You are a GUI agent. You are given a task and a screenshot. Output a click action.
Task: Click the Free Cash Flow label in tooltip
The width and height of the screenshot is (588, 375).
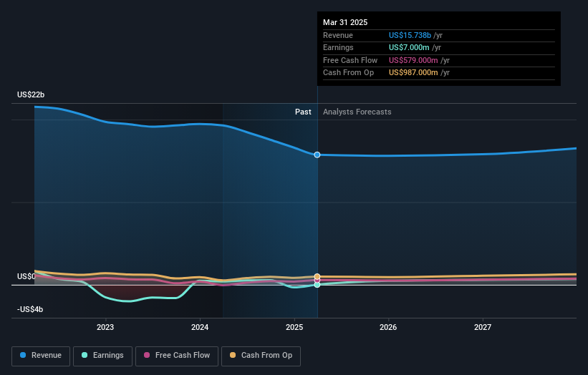click(350, 60)
